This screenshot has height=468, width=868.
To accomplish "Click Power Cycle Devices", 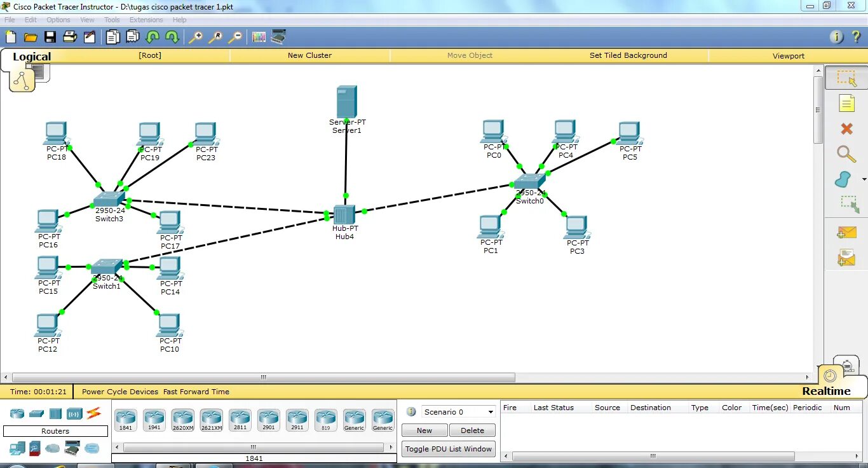I will (120, 392).
